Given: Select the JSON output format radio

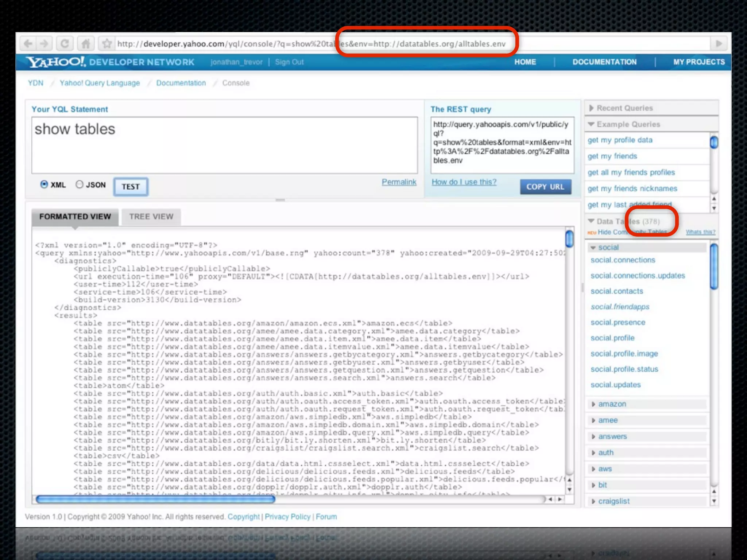Looking at the screenshot, I should 80,184.
